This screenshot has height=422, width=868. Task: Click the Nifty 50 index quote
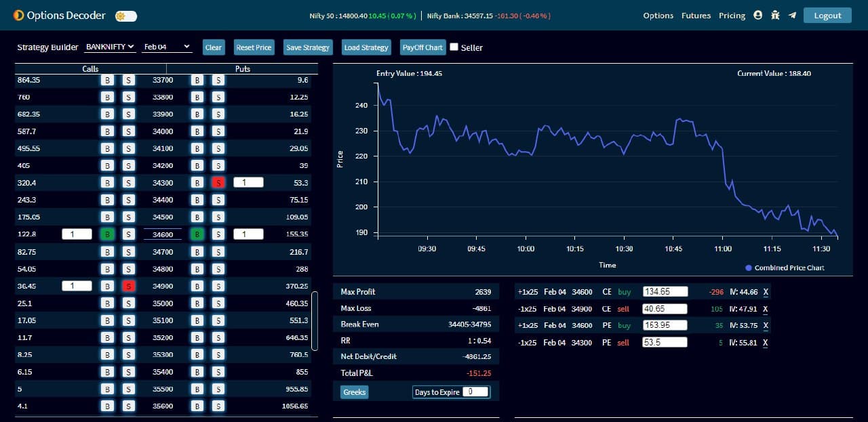click(362, 15)
